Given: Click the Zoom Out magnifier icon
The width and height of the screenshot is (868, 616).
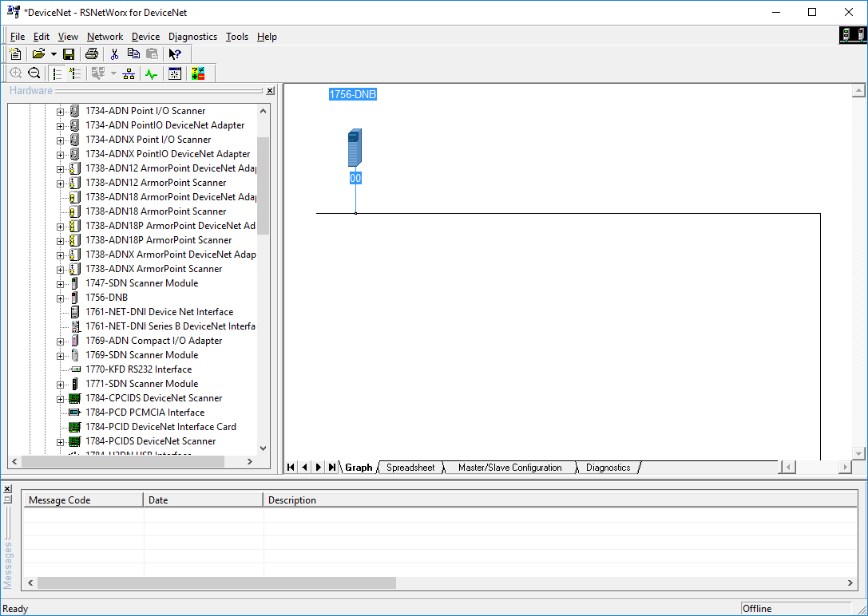Looking at the screenshot, I should [34, 73].
